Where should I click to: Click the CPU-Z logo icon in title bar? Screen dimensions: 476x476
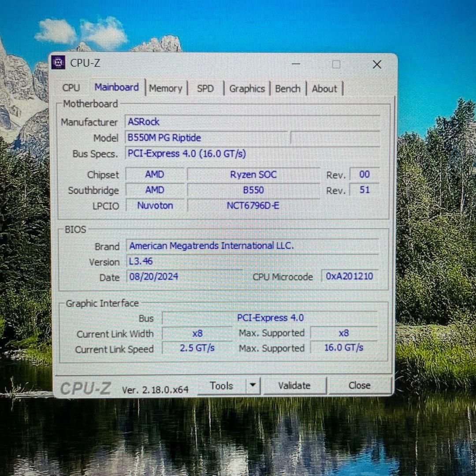click(59, 63)
